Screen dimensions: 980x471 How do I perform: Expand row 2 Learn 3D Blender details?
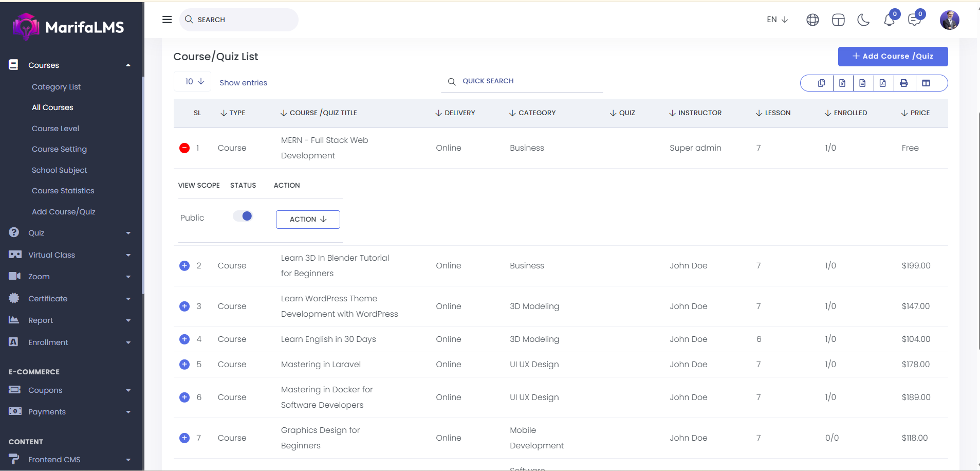[x=184, y=266]
